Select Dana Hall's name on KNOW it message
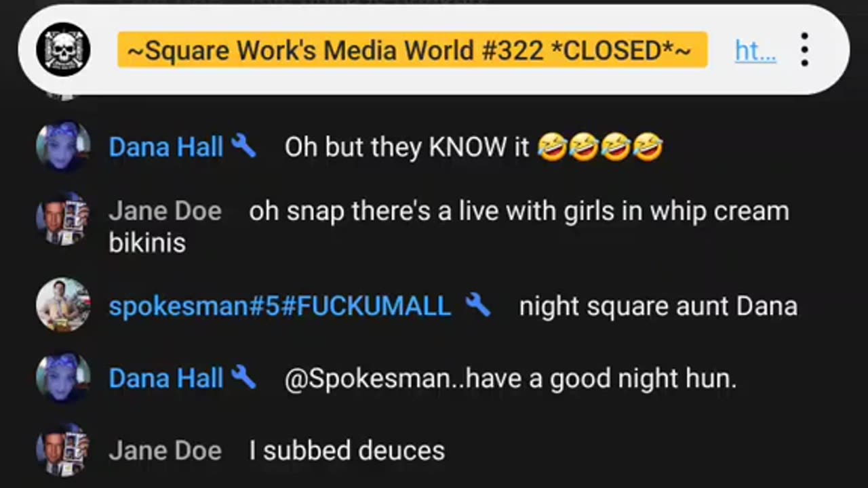The width and height of the screenshot is (868, 488). [x=166, y=147]
